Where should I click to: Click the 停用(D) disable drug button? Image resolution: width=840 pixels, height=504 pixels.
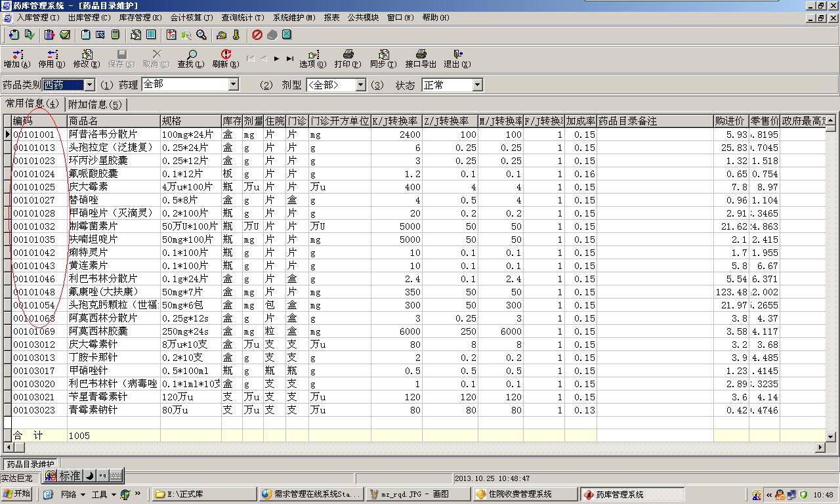[51, 59]
